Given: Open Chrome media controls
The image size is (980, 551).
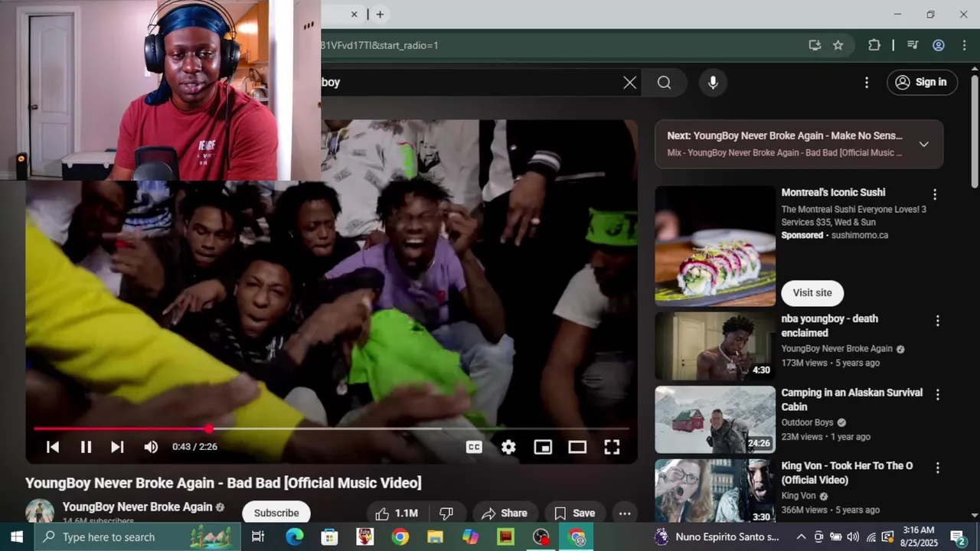Looking at the screenshot, I should (x=913, y=45).
